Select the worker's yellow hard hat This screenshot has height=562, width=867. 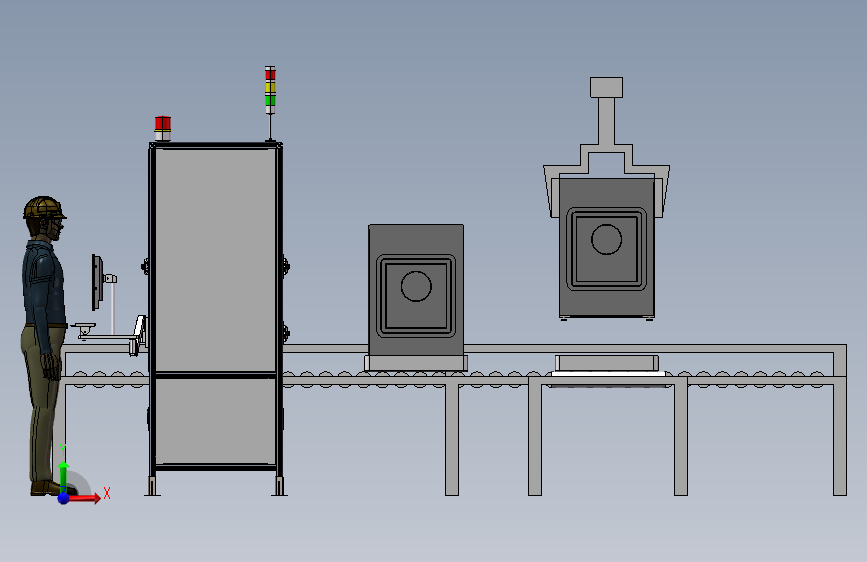click(x=44, y=207)
